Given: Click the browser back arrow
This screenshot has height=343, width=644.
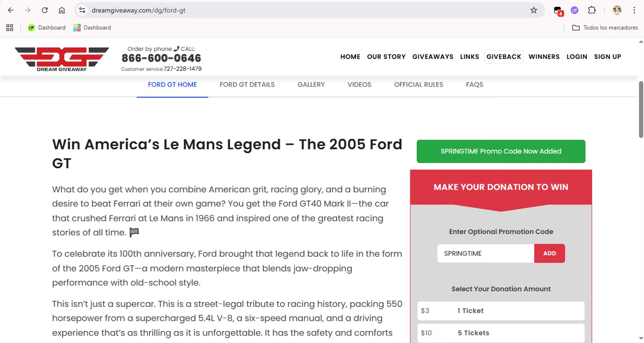Looking at the screenshot, I should pos(11,10).
